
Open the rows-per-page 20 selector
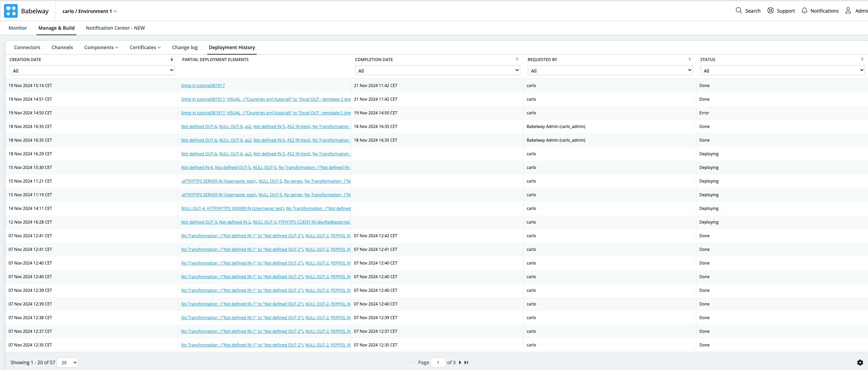[67, 362]
